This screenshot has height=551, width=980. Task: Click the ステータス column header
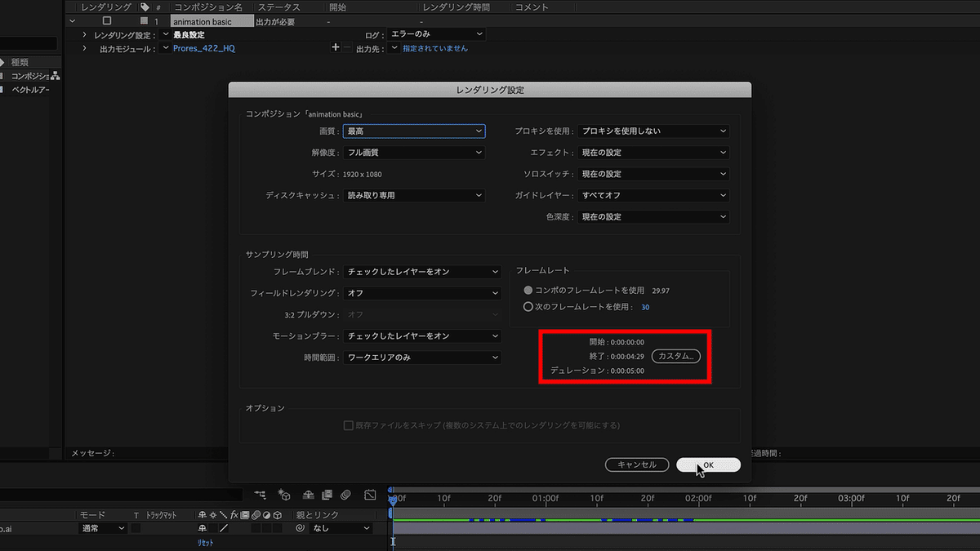tap(278, 7)
